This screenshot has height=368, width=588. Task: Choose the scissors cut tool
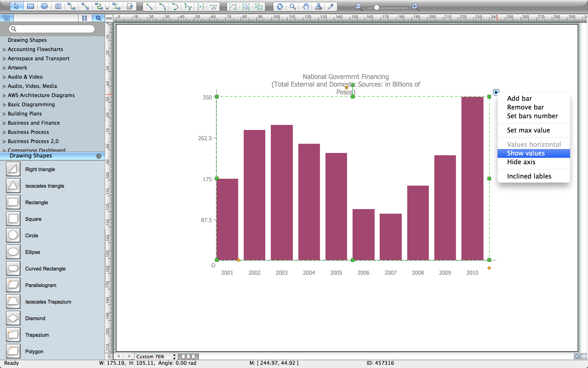[213, 7]
